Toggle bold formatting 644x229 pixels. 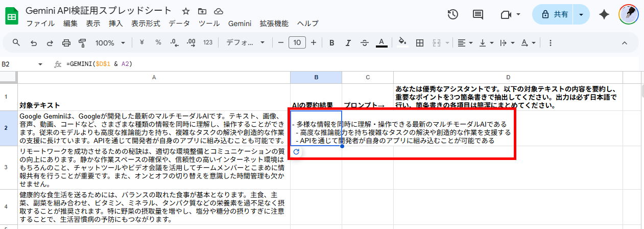[x=331, y=42]
